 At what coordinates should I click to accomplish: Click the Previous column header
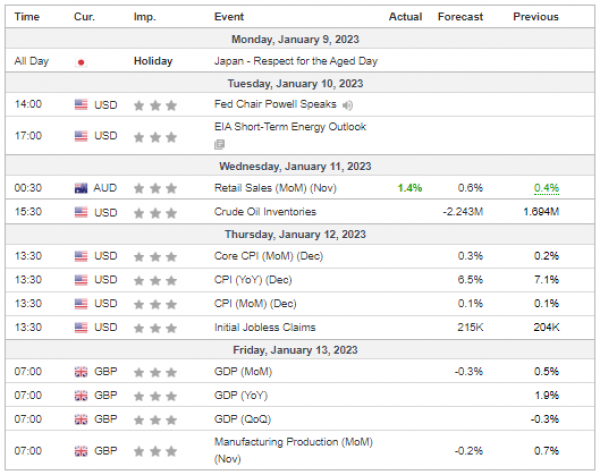536,17
